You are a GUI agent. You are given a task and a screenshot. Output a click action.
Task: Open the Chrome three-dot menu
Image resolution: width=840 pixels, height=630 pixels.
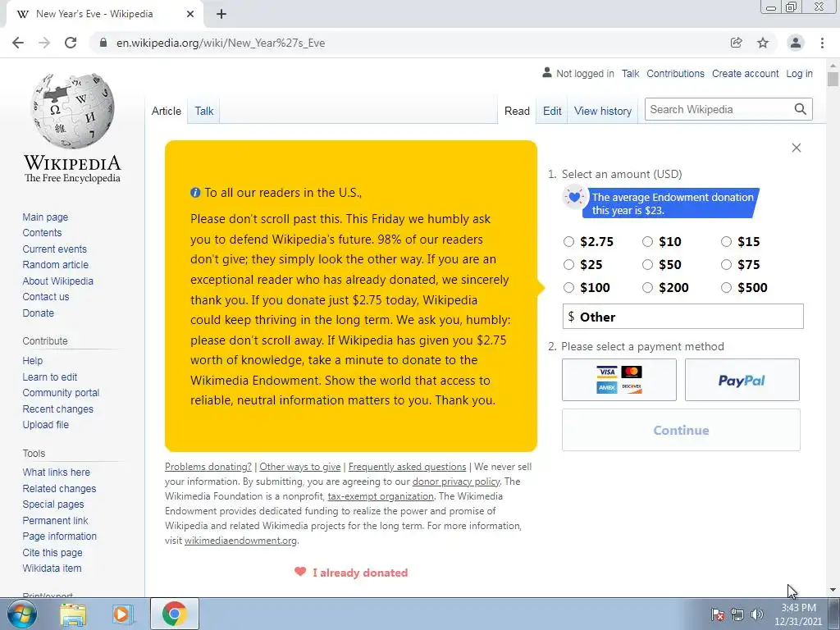822,43
